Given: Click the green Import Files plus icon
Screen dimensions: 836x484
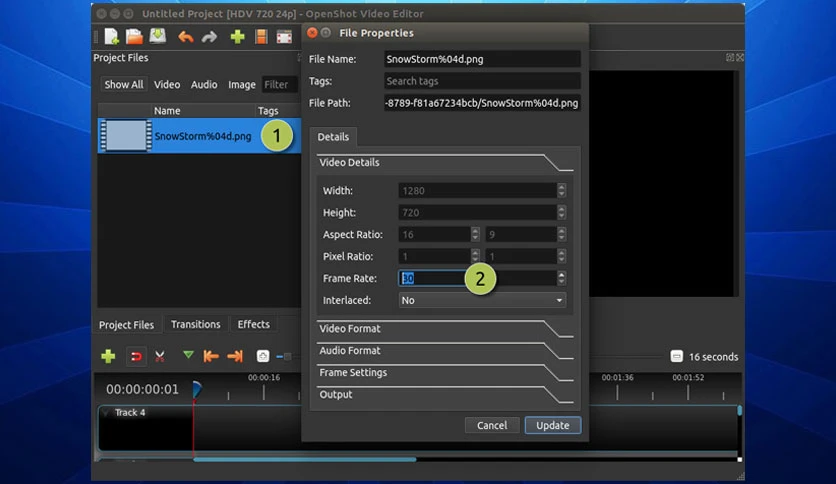Looking at the screenshot, I should click(x=237, y=36).
